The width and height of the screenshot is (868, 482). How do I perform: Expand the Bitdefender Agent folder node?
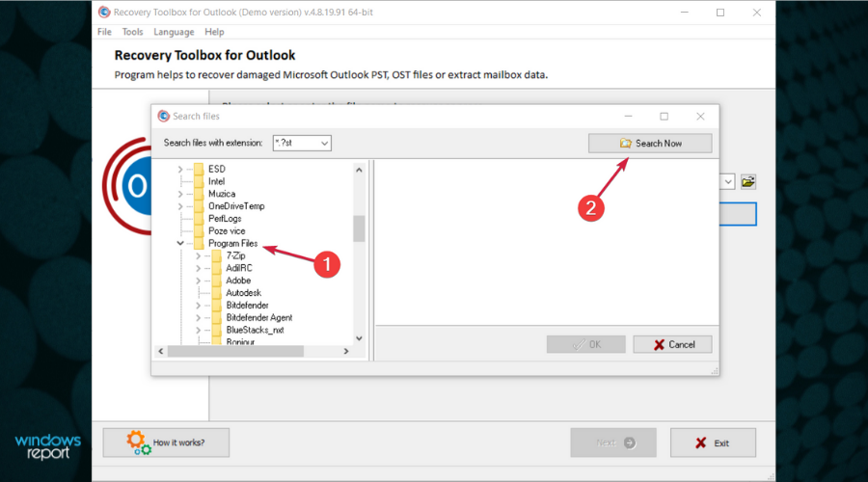point(198,318)
